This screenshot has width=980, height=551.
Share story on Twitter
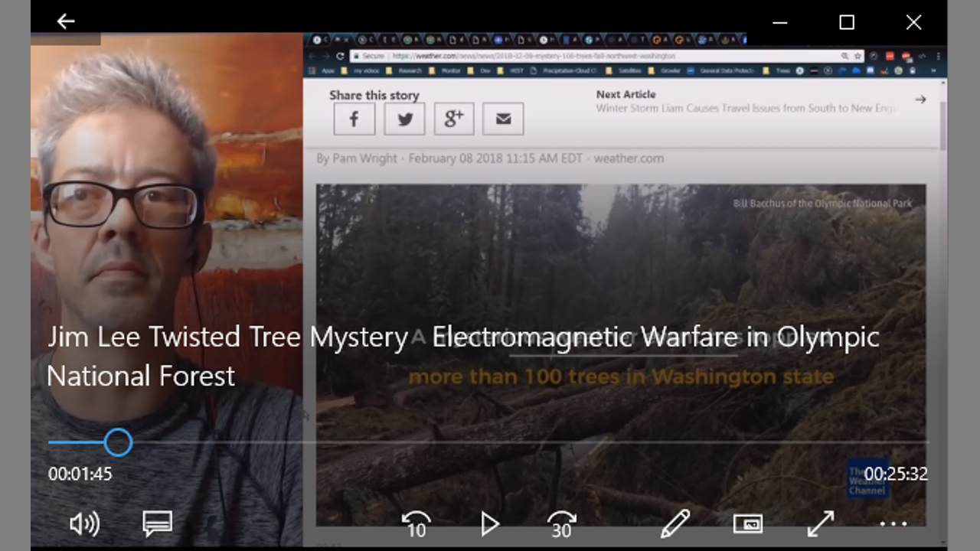404,119
